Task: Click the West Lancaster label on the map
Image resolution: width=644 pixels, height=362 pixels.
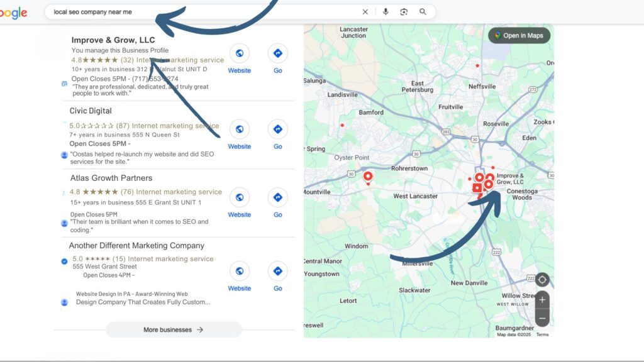Action: 415,196
